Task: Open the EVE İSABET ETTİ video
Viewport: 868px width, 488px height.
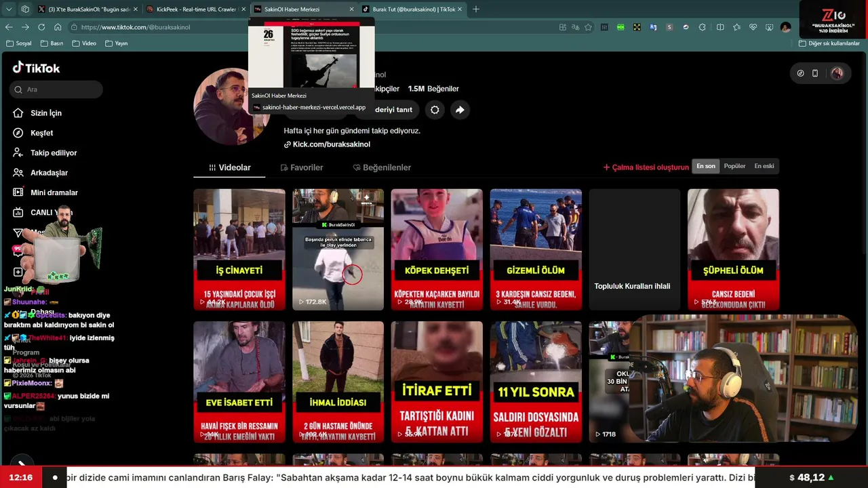Action: (239, 382)
